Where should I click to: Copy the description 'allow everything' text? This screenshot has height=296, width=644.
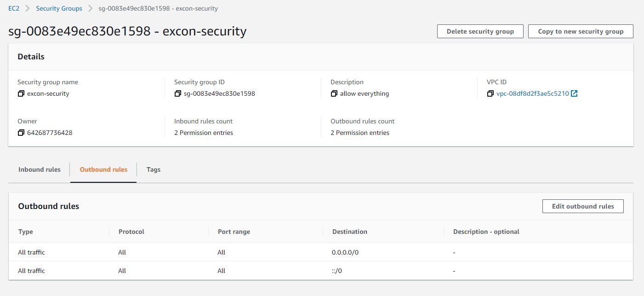(x=334, y=94)
